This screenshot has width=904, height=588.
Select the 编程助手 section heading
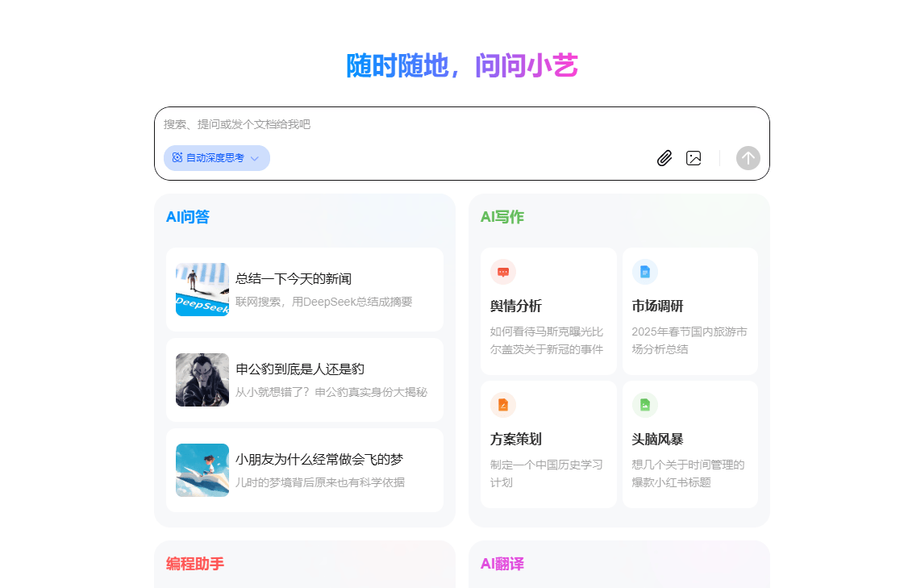pyautogui.click(x=195, y=564)
